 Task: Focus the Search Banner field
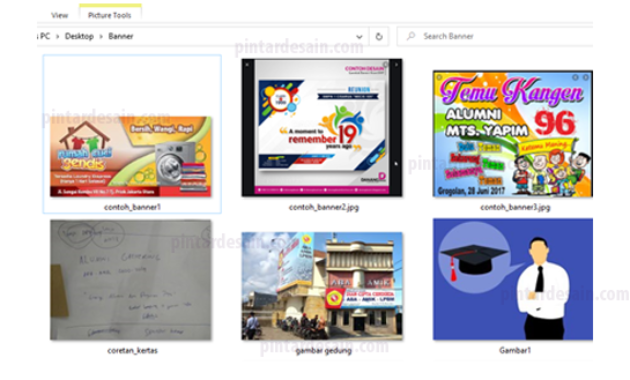coord(495,36)
